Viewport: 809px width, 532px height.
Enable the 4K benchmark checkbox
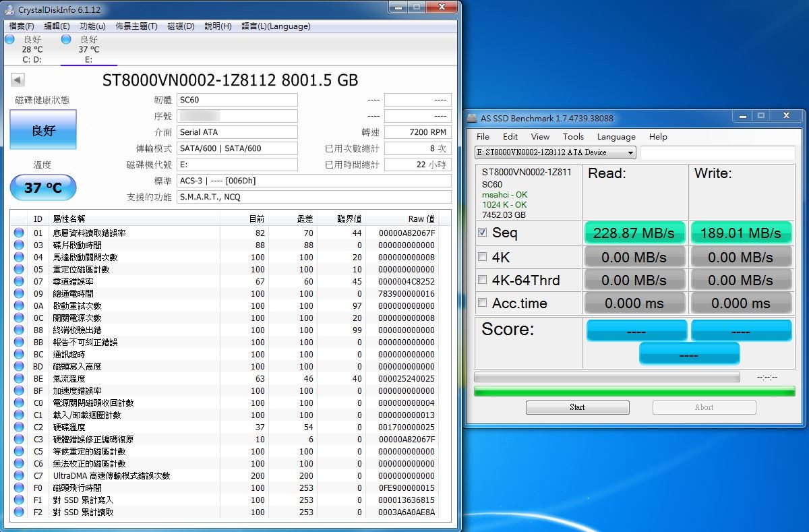(x=482, y=256)
